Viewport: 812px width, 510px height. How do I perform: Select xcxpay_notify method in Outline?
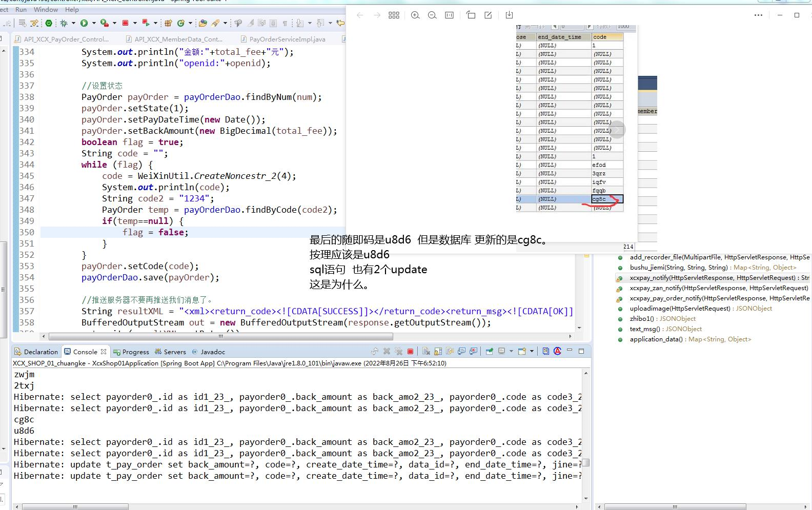714,278
